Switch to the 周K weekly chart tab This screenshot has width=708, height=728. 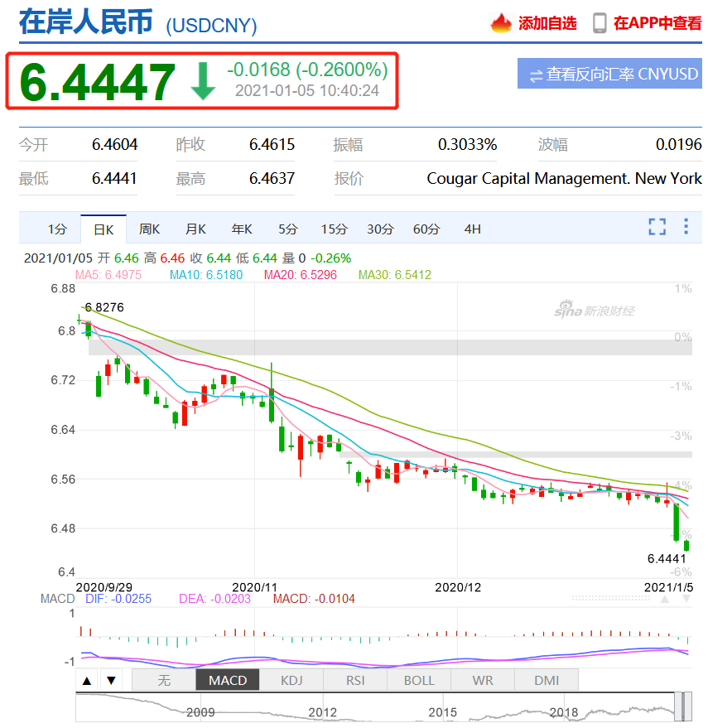(149, 229)
